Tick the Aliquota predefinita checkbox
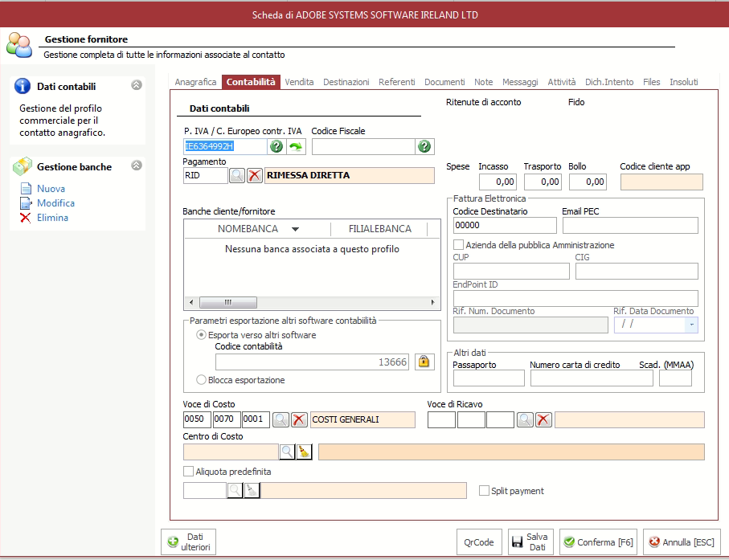729x560 pixels. [188, 472]
